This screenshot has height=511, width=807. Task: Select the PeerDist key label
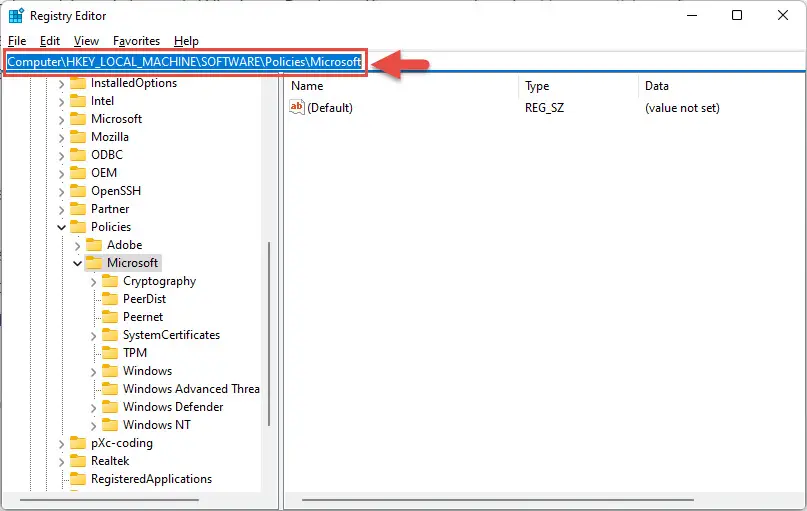coord(145,299)
